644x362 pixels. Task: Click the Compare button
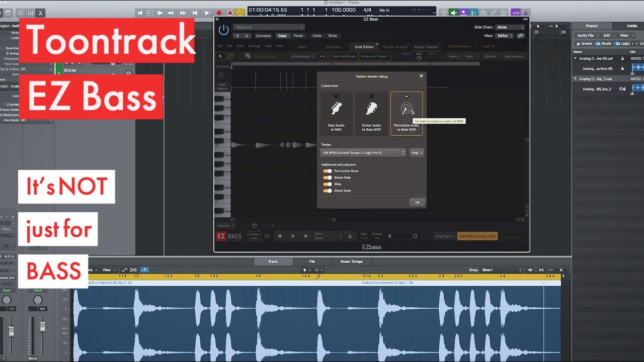[263, 36]
